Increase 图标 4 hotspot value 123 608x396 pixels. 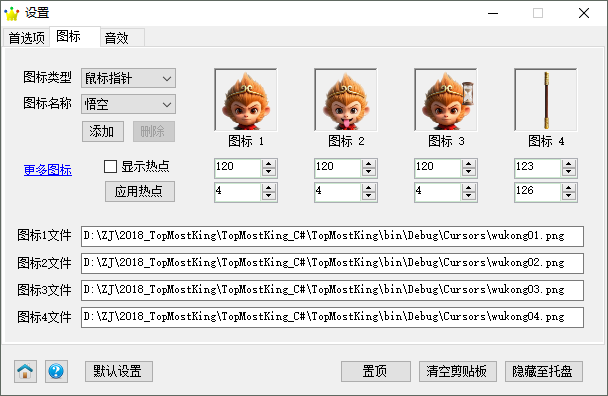pyautogui.click(x=569, y=164)
